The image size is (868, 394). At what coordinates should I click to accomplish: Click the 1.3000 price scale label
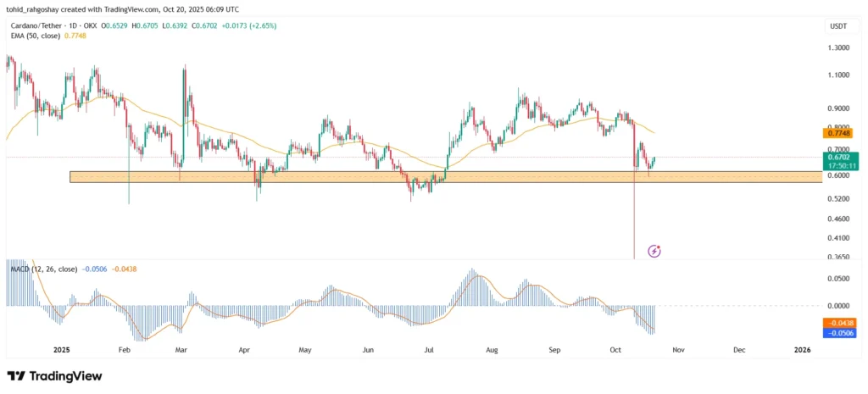pyautogui.click(x=837, y=48)
